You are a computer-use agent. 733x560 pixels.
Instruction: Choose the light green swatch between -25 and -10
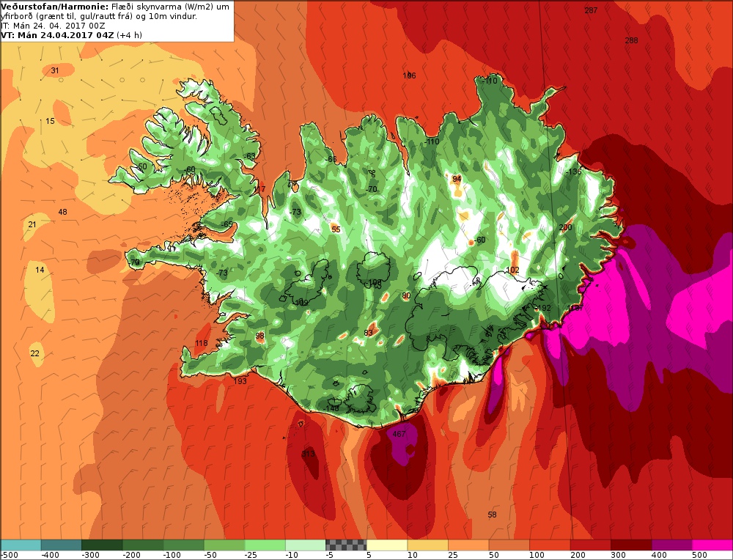click(x=265, y=545)
